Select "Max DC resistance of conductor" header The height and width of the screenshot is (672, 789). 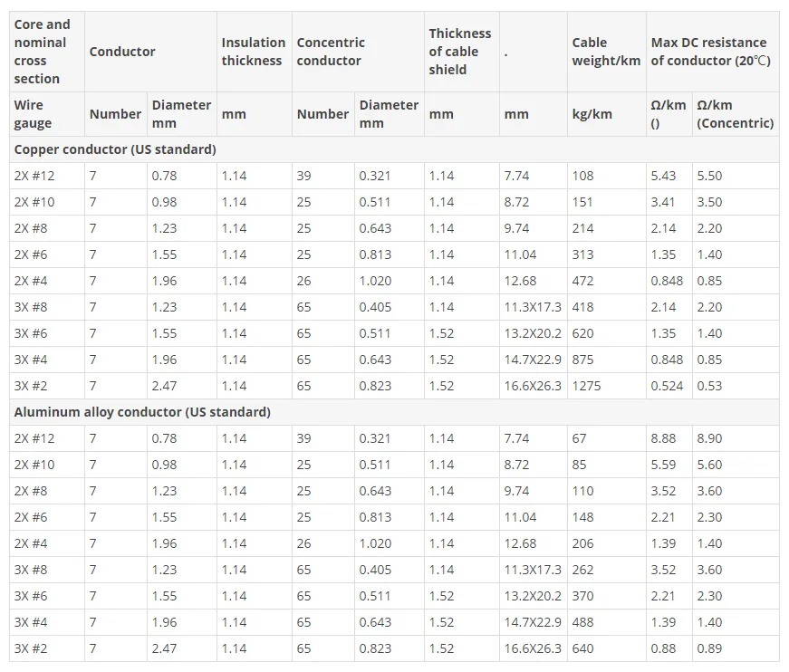click(709, 52)
